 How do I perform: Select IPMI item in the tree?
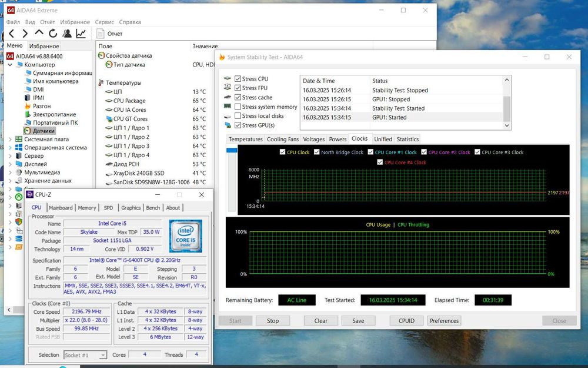pos(38,98)
